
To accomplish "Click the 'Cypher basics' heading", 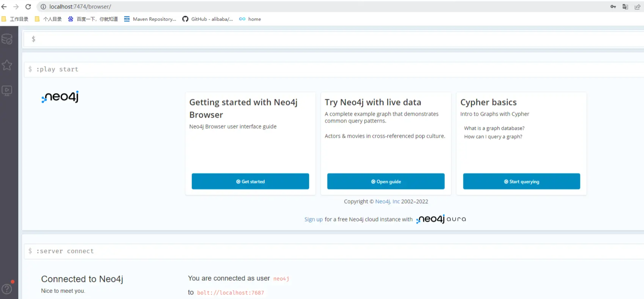I will tap(488, 102).
